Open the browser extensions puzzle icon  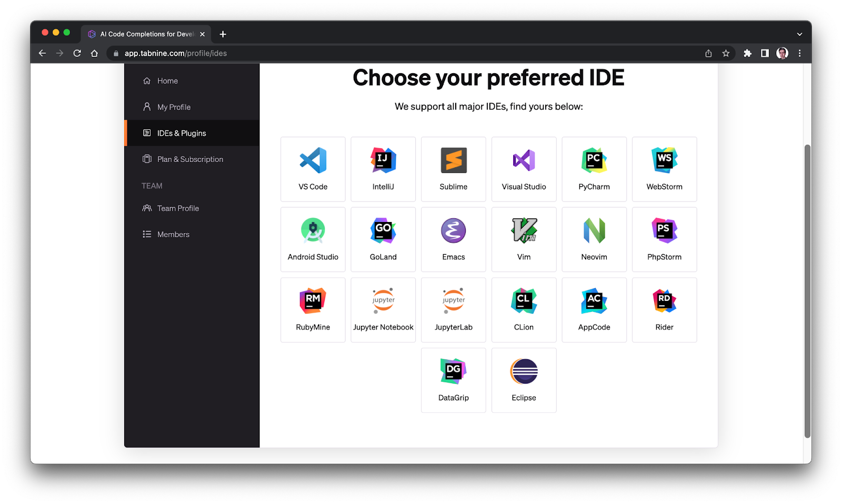[x=747, y=53]
